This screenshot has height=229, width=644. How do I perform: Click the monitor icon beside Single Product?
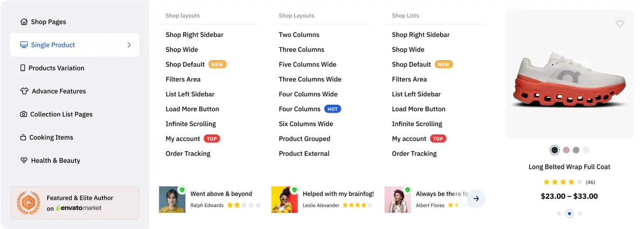pyautogui.click(x=24, y=45)
